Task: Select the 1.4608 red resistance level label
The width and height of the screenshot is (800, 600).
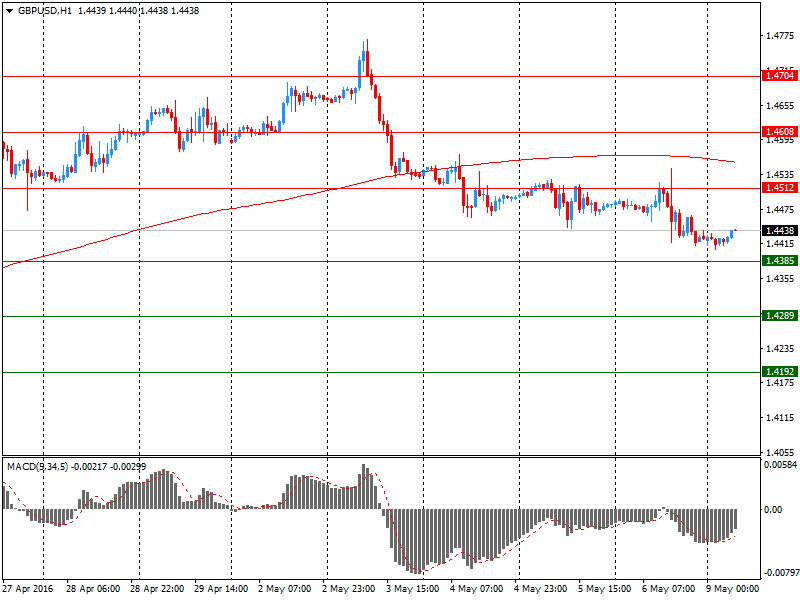Action: [779, 132]
